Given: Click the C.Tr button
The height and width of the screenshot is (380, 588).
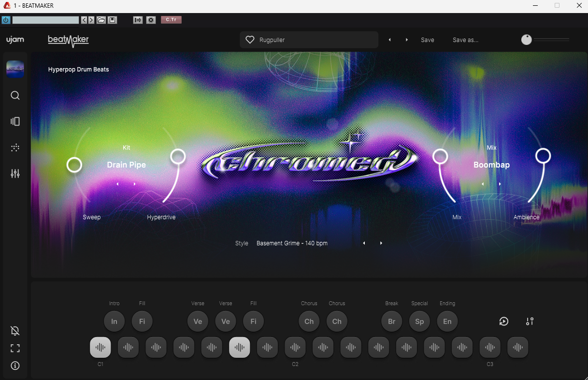Looking at the screenshot, I should point(171,20).
